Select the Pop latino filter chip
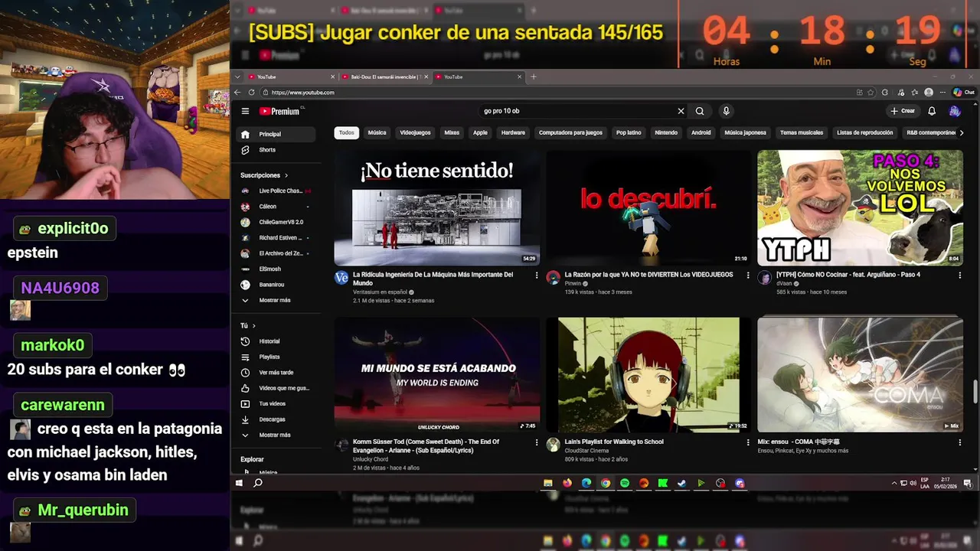980x551 pixels. point(629,132)
